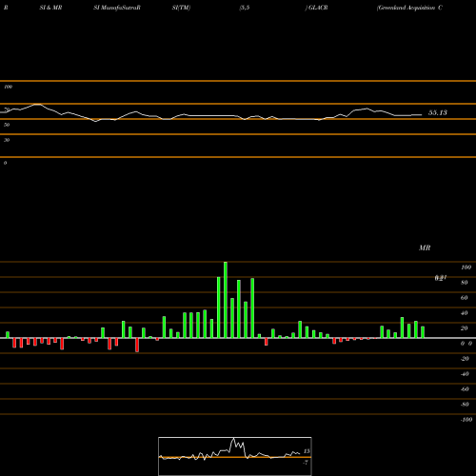Image resolution: width=476 pixels, height=476 pixels.
Task: Click the ') GLACR' ticker symbol text
Action: tap(316, 8)
